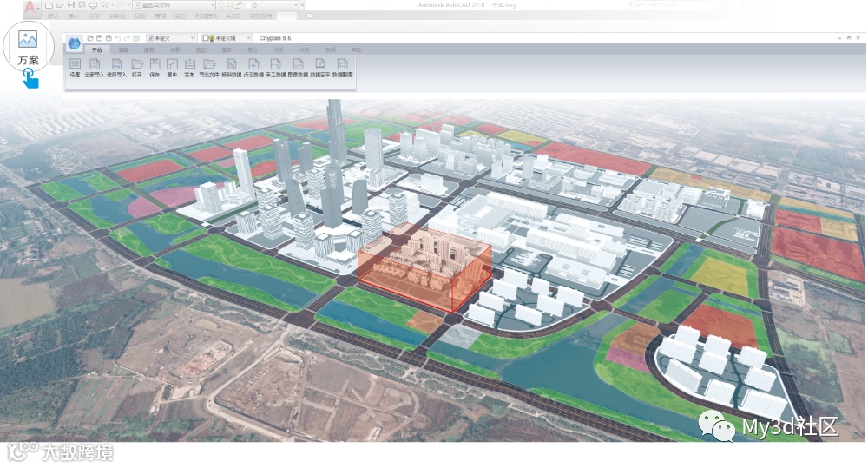Click the redo arrow in Cityplan title bar
The height and width of the screenshot is (468, 868).
click(127, 37)
